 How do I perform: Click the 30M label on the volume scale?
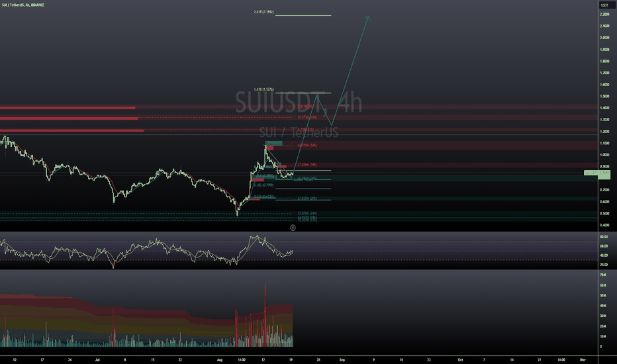pyautogui.click(x=603, y=316)
